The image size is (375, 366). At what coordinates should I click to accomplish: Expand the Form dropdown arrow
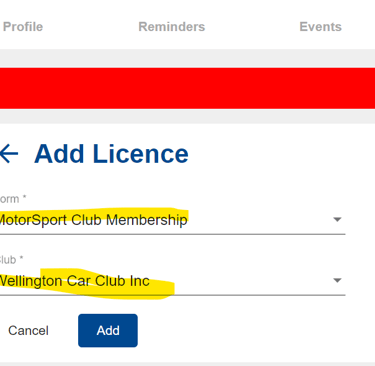pyautogui.click(x=337, y=219)
